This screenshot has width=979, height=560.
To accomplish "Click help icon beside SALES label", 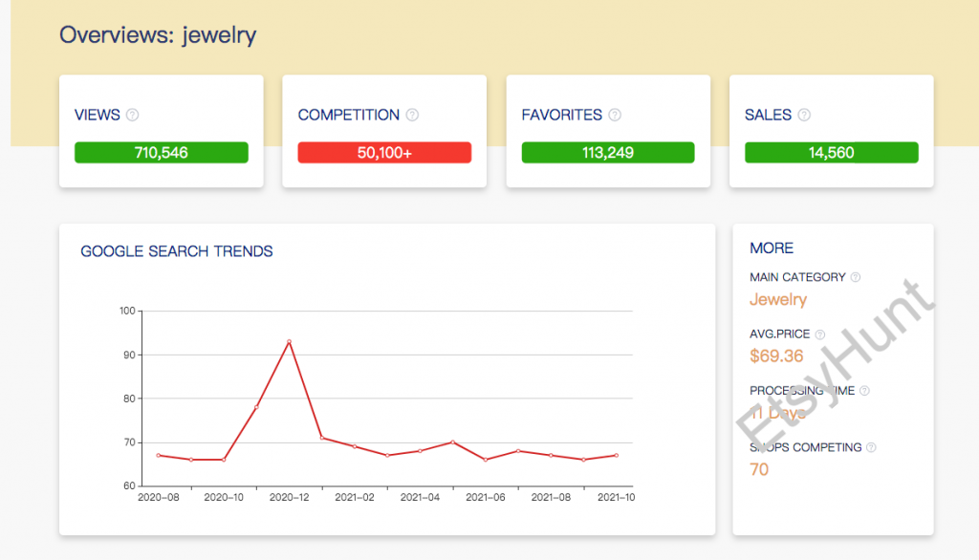I will 804,115.
